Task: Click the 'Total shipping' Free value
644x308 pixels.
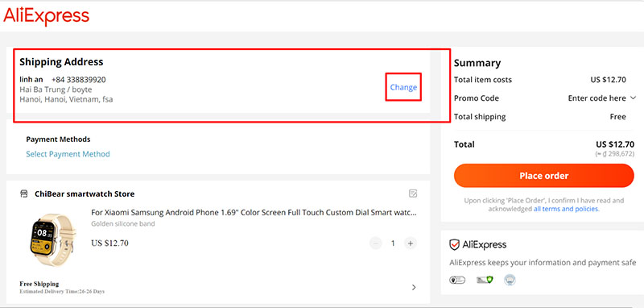Action: tap(617, 117)
